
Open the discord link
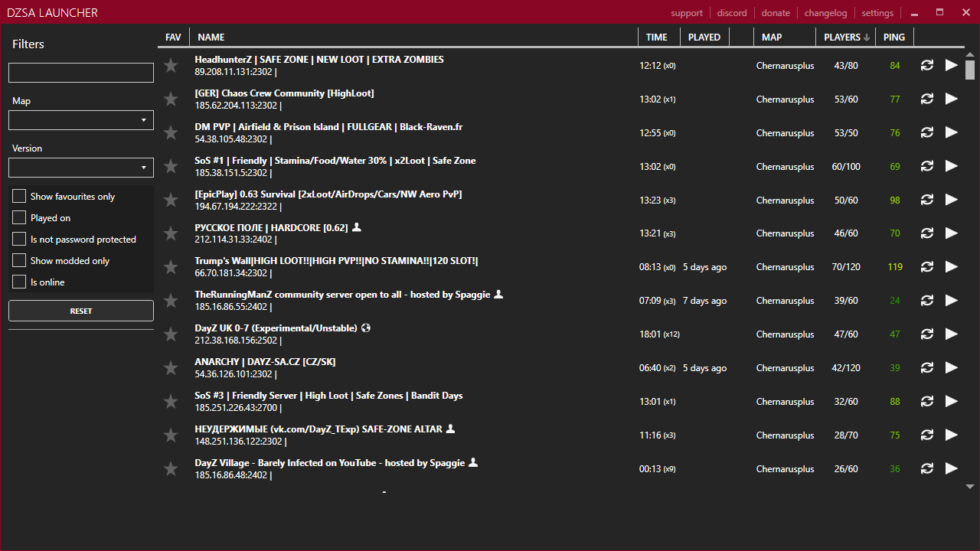tap(732, 12)
